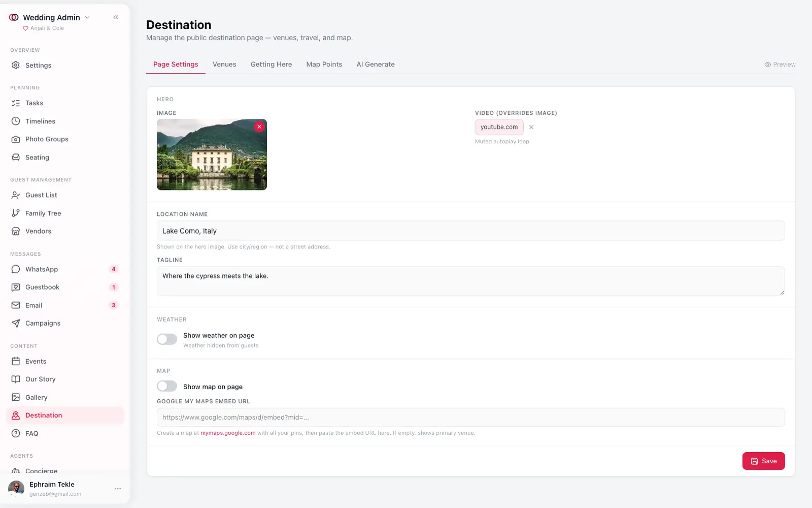Open Timelines clock icon
Viewport: 812px width, 508px height.
click(16, 121)
